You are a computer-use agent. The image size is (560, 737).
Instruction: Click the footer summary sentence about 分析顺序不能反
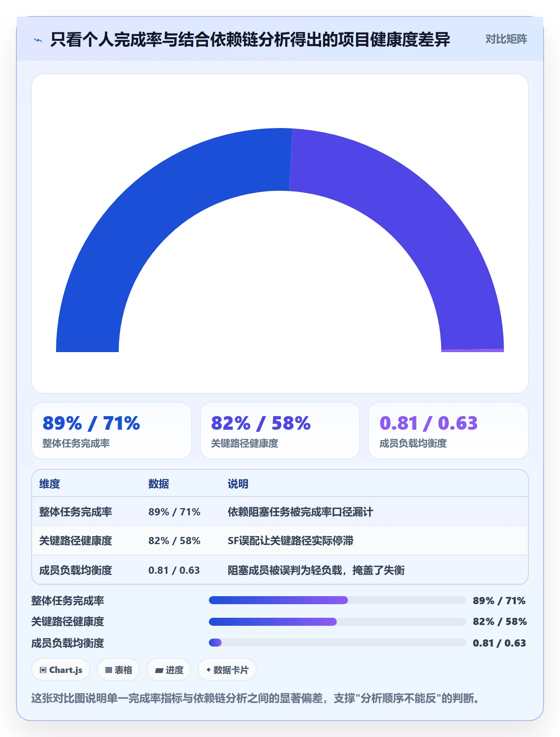255,698
